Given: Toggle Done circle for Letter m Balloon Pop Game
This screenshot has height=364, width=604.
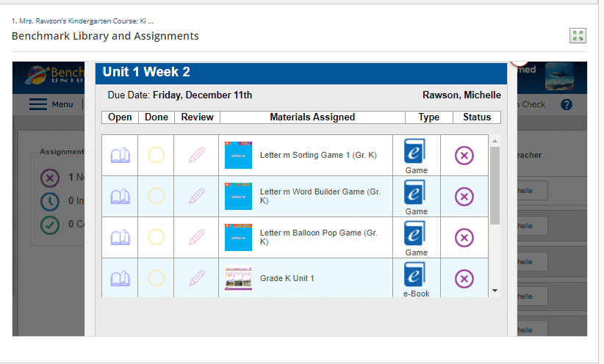Looking at the screenshot, I should point(156,237).
